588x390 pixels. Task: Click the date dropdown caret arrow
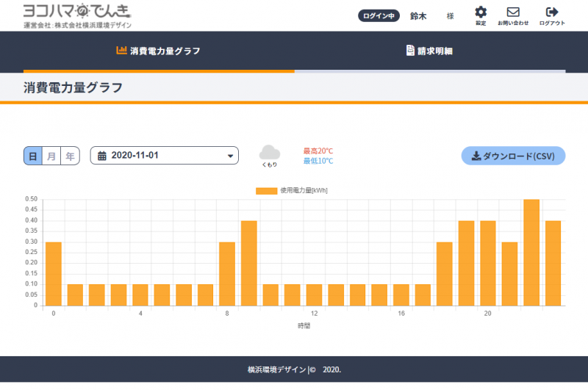click(x=230, y=156)
